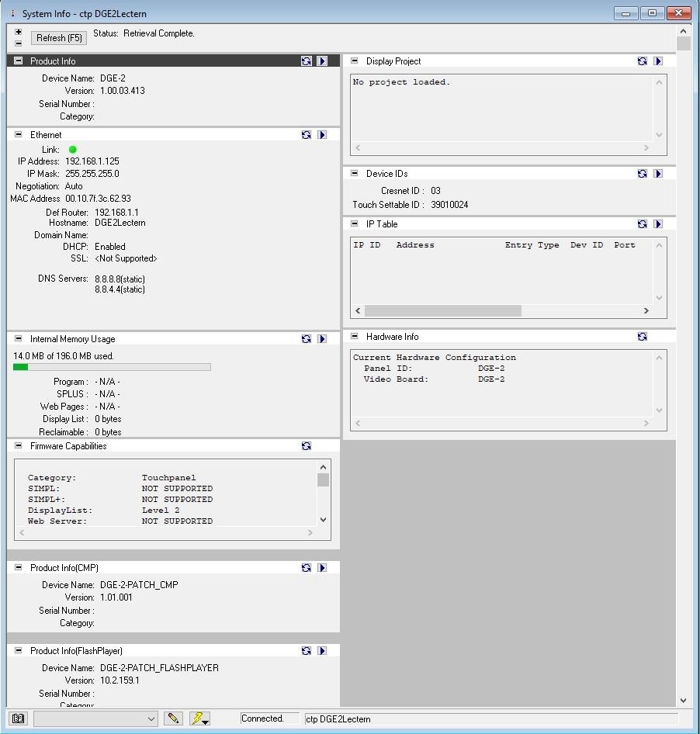This screenshot has width=700, height=734.
Task: Collapse the Device IDs section
Action: pyautogui.click(x=355, y=173)
